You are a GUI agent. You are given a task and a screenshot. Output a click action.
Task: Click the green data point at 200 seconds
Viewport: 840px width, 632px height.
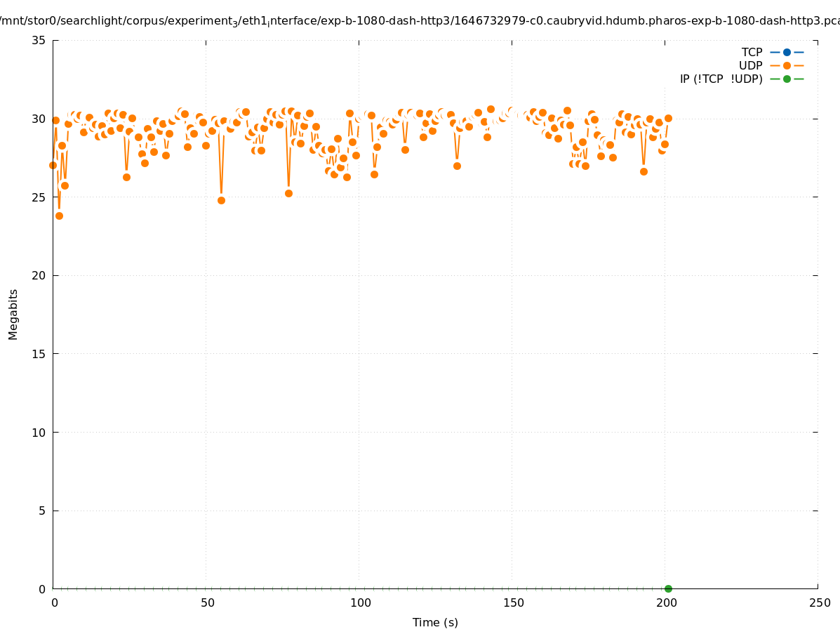(x=668, y=588)
